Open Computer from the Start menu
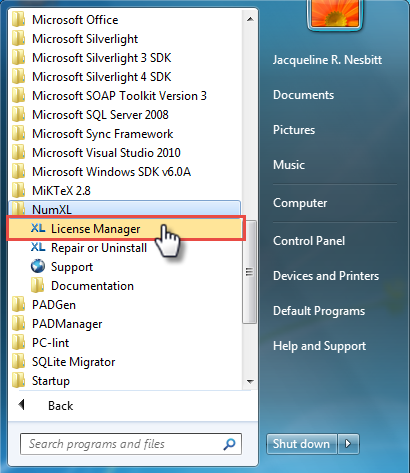Screen dimensions: 410x473 tap(300, 203)
